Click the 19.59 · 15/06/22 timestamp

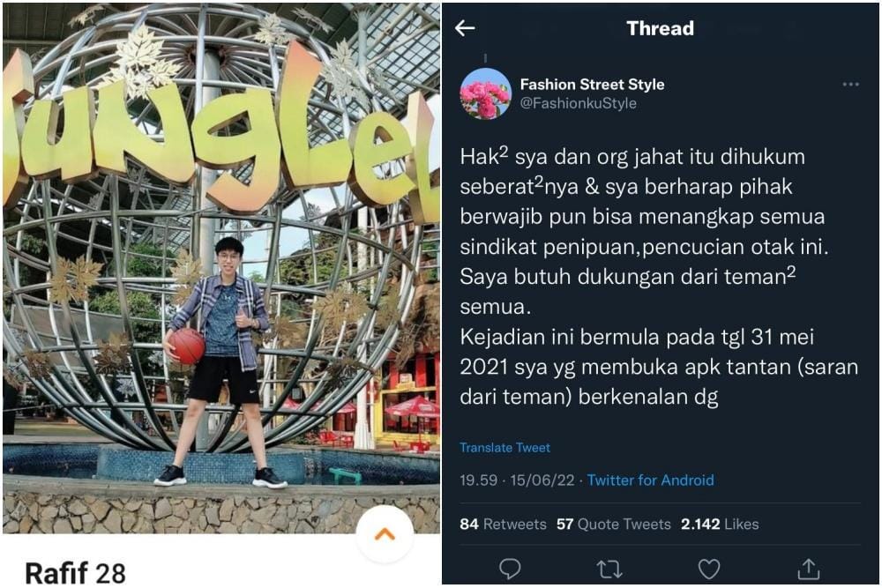click(517, 480)
